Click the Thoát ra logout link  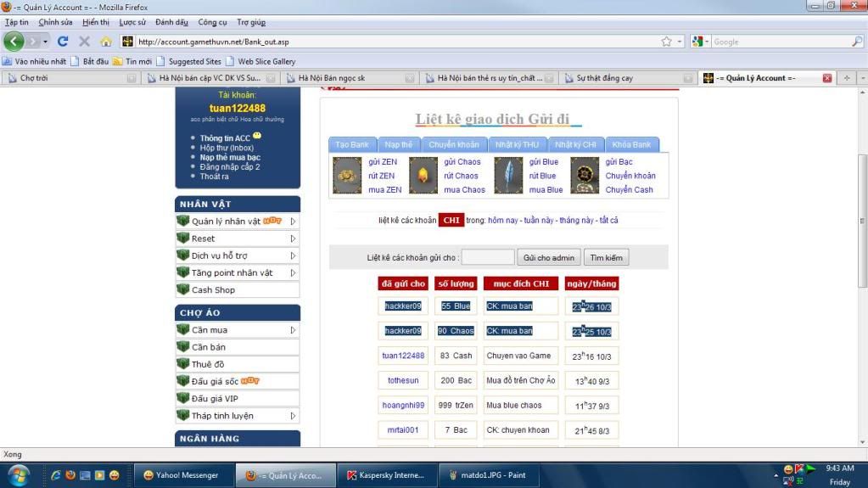(214, 177)
